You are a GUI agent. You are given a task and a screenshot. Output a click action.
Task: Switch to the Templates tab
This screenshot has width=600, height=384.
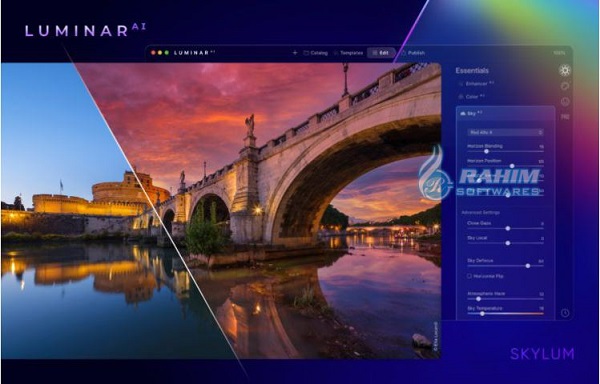pyautogui.click(x=348, y=53)
